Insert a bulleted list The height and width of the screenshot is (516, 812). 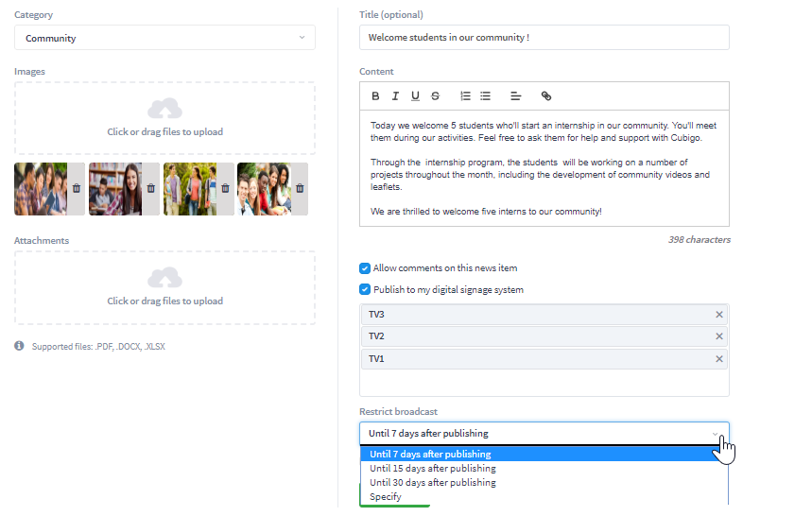tap(485, 95)
